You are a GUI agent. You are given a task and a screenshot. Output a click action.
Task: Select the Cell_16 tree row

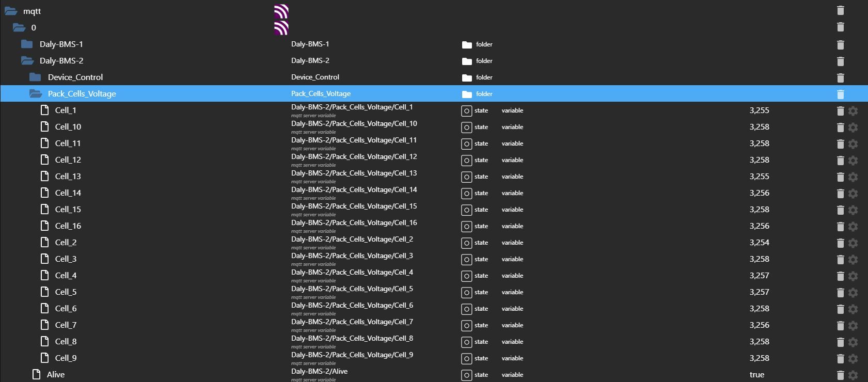(434, 226)
